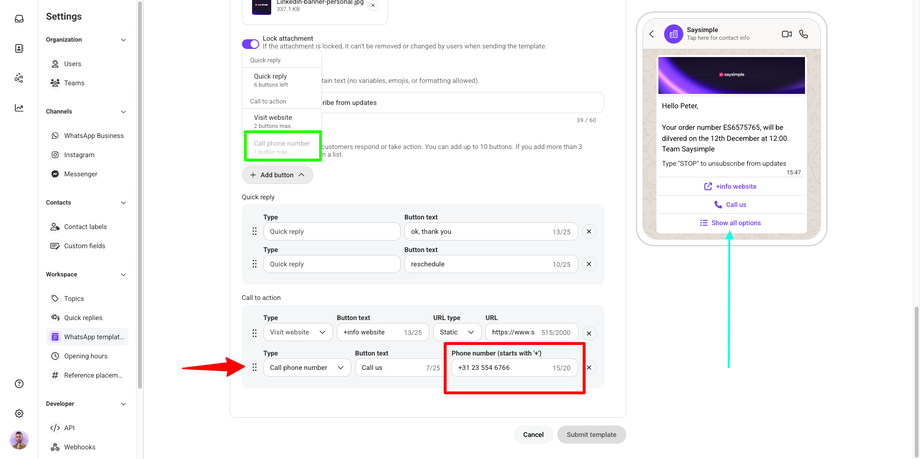Edit 'ok, thank you' button text field
Image resolution: width=920 pixels, height=459 pixels.
[491, 231]
